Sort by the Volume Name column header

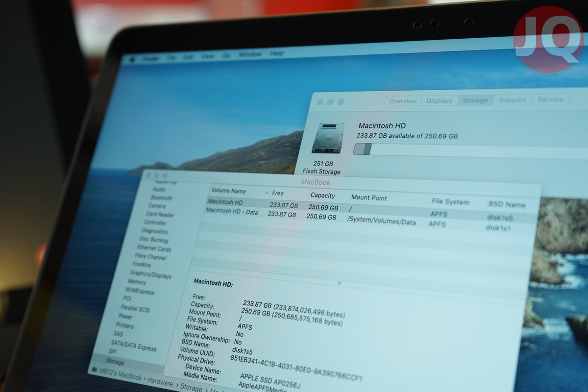click(x=229, y=191)
